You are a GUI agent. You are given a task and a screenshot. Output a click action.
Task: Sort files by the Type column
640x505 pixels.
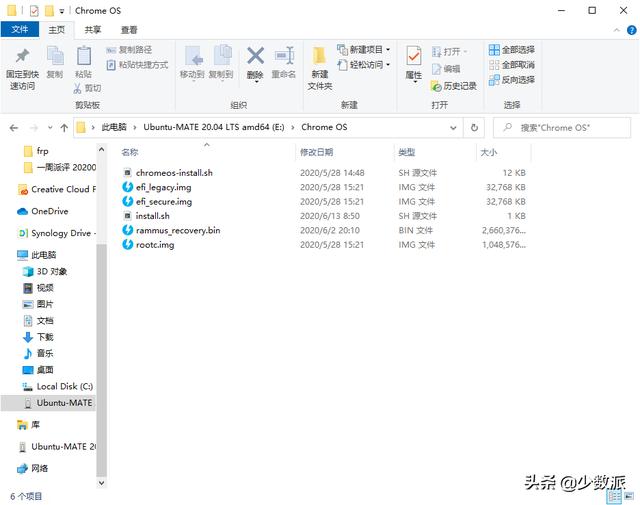pos(407,152)
